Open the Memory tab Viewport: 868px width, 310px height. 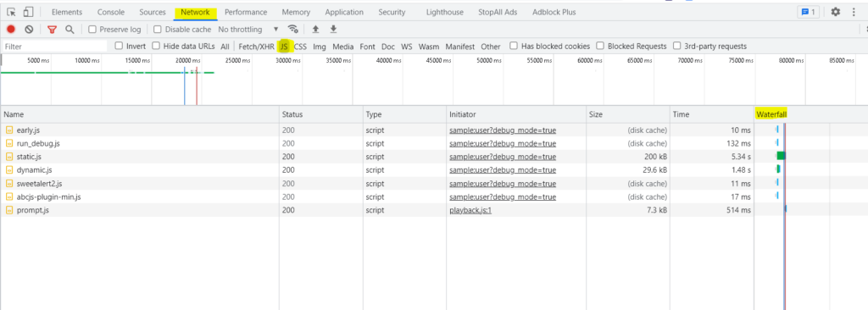[x=296, y=12]
